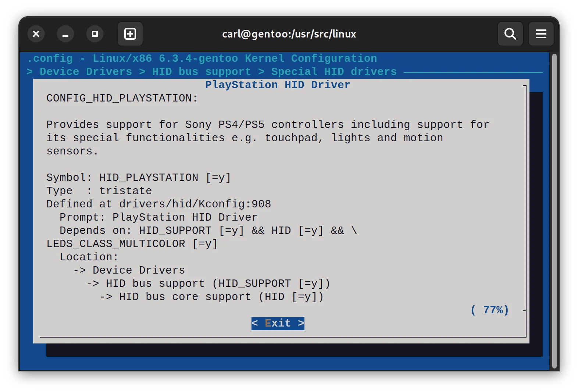Maximize the terminal window
The height and width of the screenshot is (392, 578).
(x=95, y=34)
